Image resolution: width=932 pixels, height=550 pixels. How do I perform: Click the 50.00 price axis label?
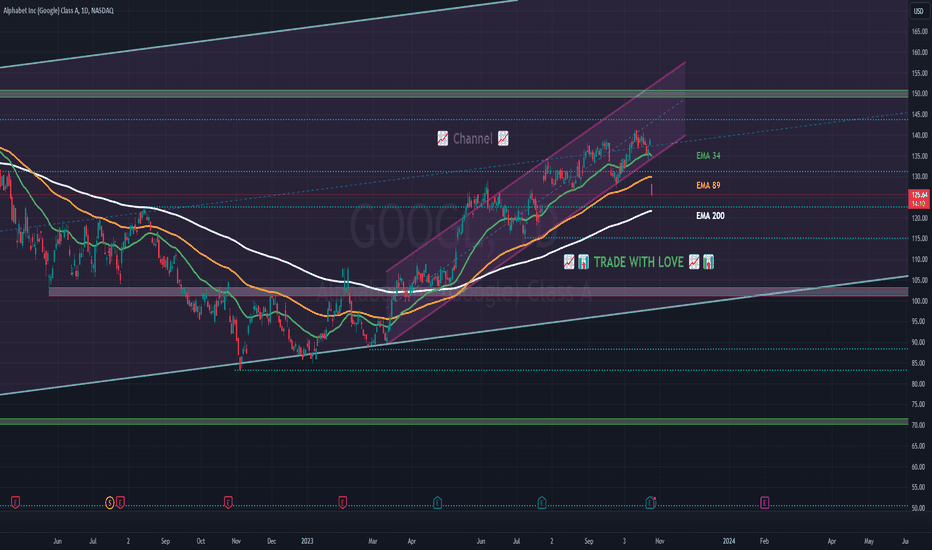pos(920,508)
